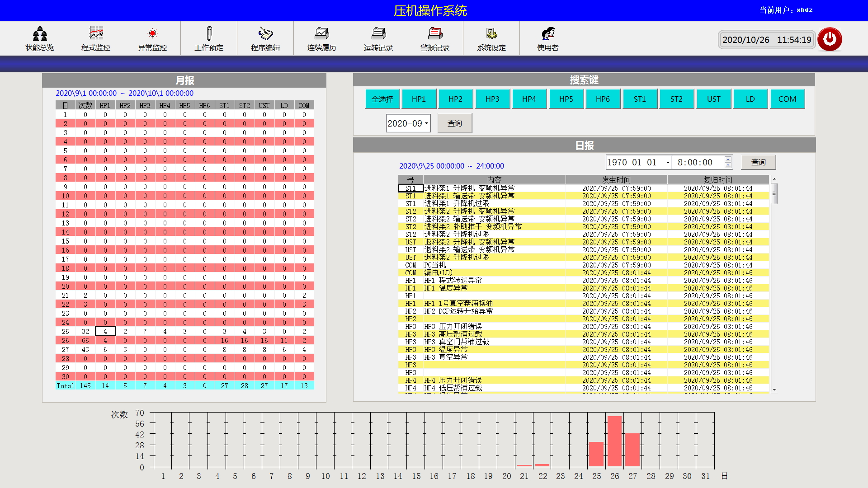Click daily report scrollbar down arrow
The image size is (868, 488).
tap(774, 389)
